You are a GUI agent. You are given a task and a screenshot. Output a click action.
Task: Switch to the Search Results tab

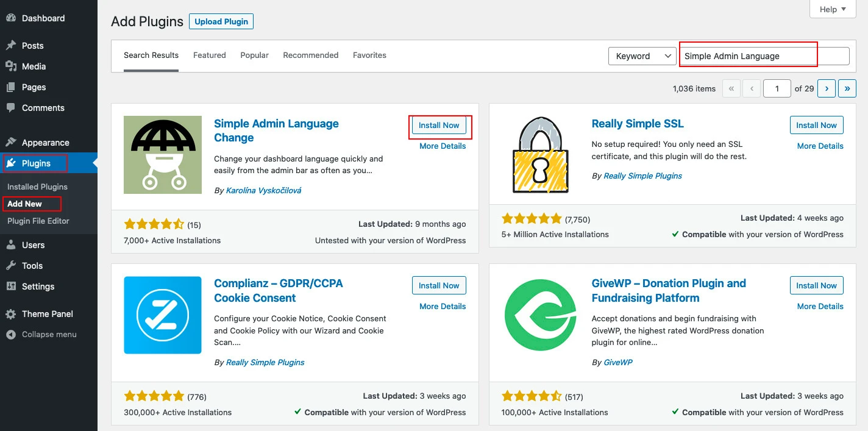(151, 55)
